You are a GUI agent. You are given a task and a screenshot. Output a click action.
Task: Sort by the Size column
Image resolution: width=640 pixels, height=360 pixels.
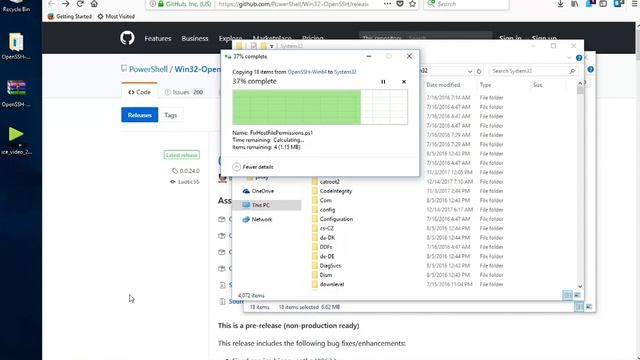[538, 85]
